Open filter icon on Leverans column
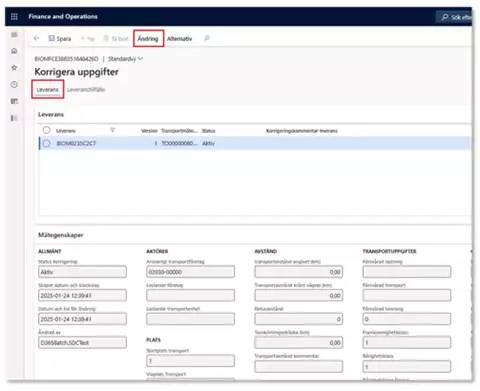Screen dimensions: 480x391 tap(113, 130)
